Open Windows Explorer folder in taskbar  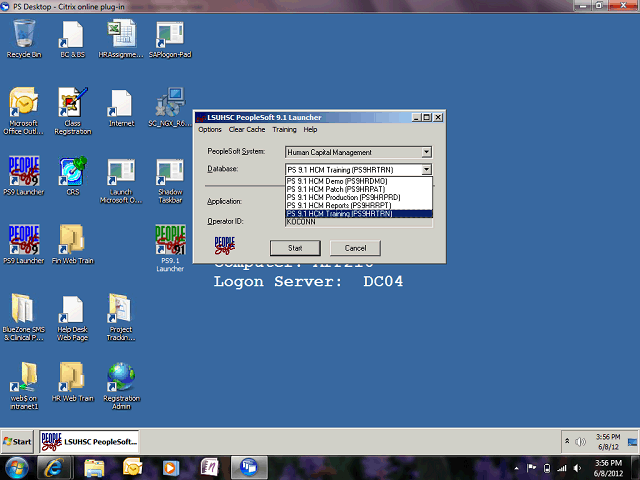pos(94,468)
